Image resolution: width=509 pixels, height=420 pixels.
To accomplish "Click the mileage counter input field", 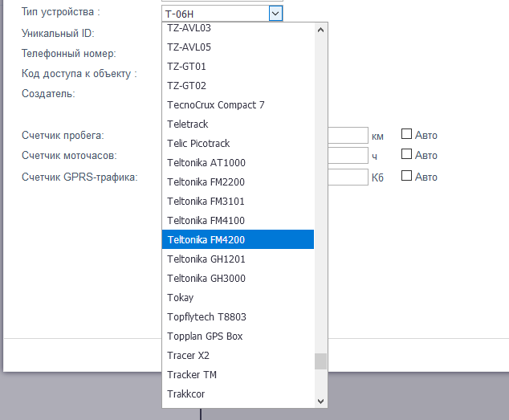I will (x=348, y=135).
